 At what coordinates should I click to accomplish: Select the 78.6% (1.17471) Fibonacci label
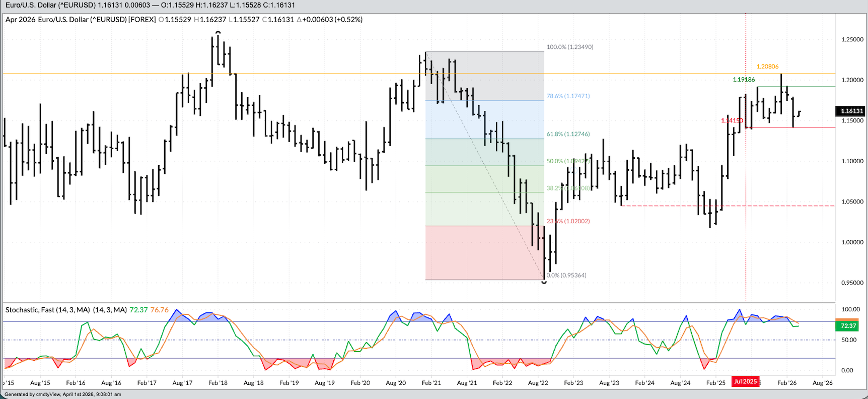[x=568, y=96]
